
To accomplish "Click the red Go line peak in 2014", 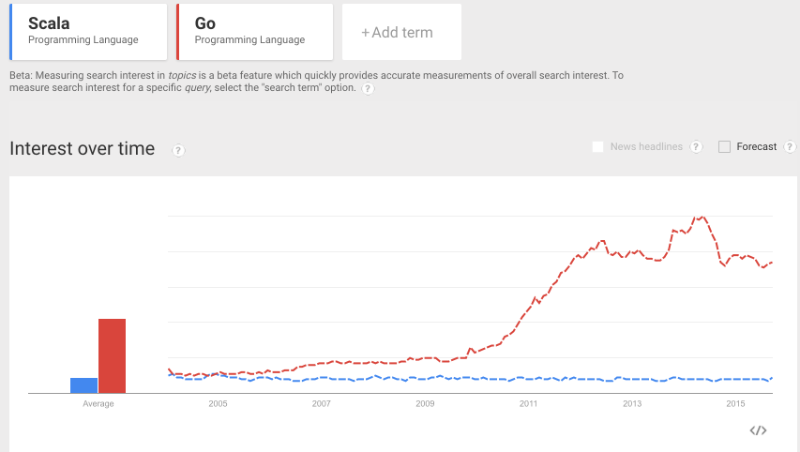I will [x=700, y=217].
